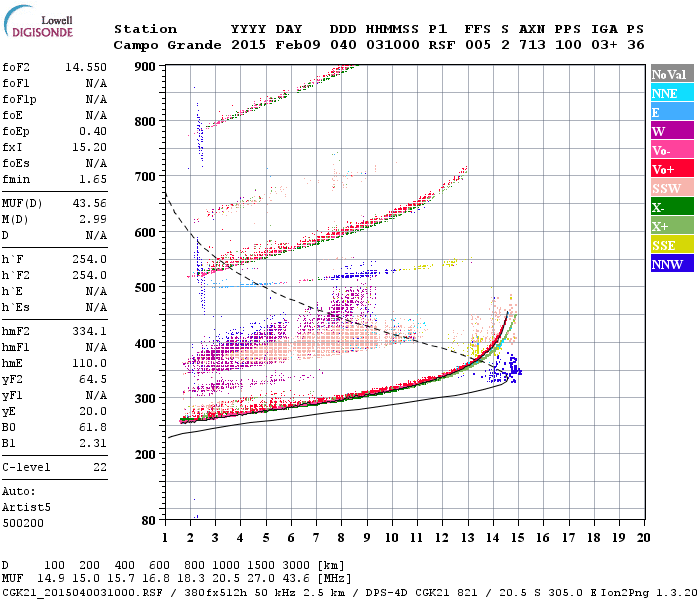Click the hmE value 110.0
Image resolution: width=700 pixels, height=600 pixels.
[x=89, y=363]
